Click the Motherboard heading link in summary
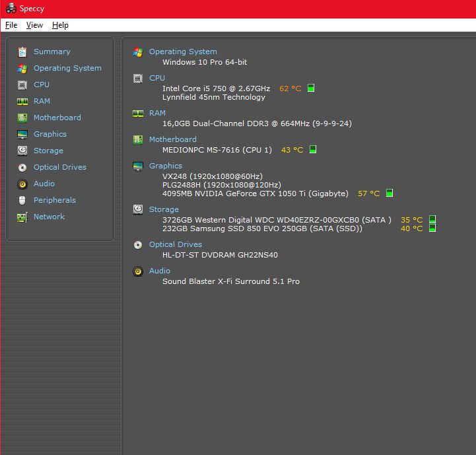 tap(173, 139)
